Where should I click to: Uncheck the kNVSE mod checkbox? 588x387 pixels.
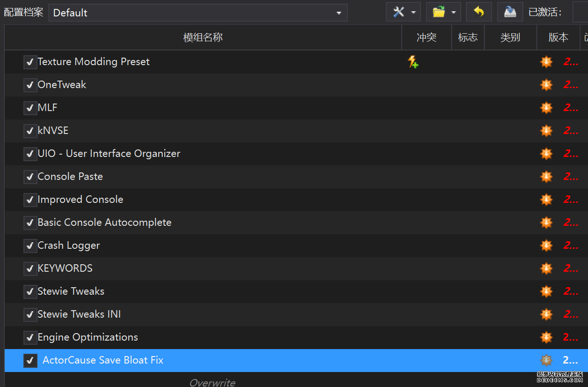30,131
